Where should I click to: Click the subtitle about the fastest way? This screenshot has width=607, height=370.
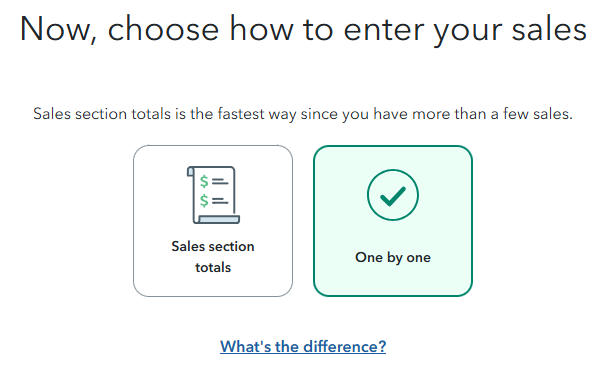[303, 114]
